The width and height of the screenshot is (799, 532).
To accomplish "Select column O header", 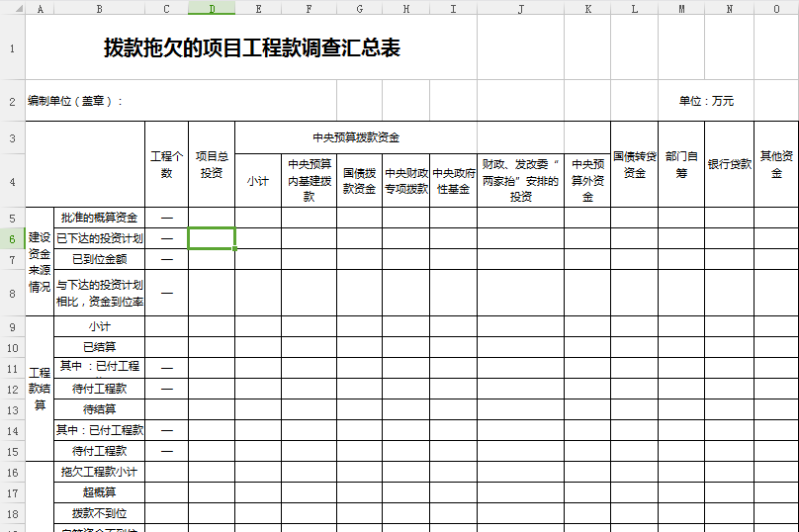I will pos(776,8).
